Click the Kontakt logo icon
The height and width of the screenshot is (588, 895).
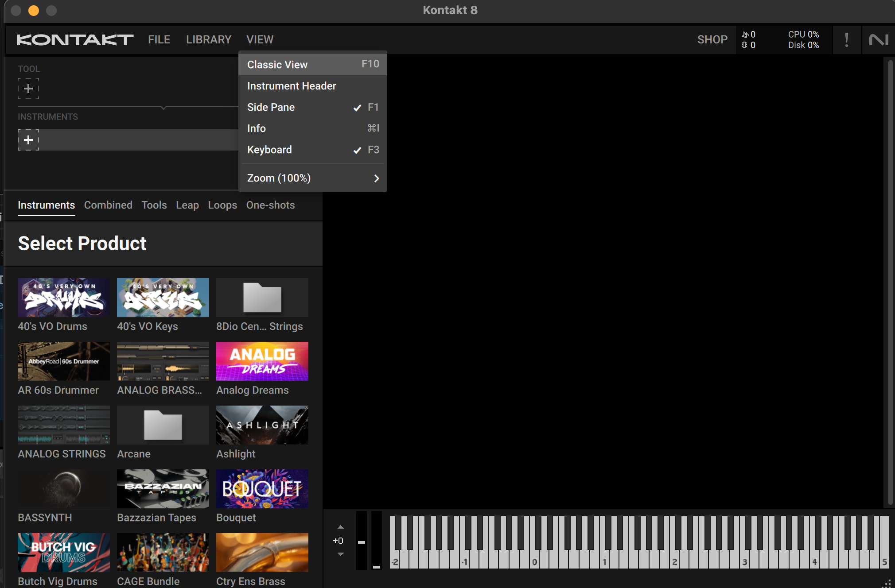click(x=74, y=39)
